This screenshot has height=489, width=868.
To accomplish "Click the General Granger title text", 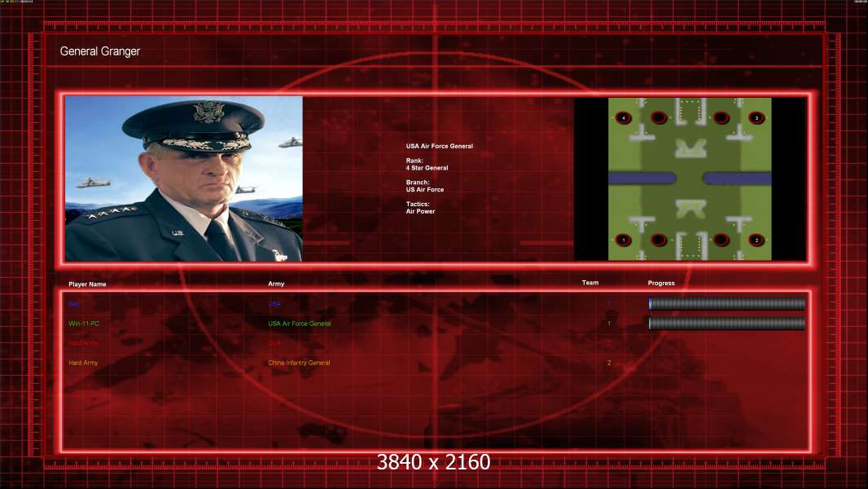I will pyautogui.click(x=99, y=51).
